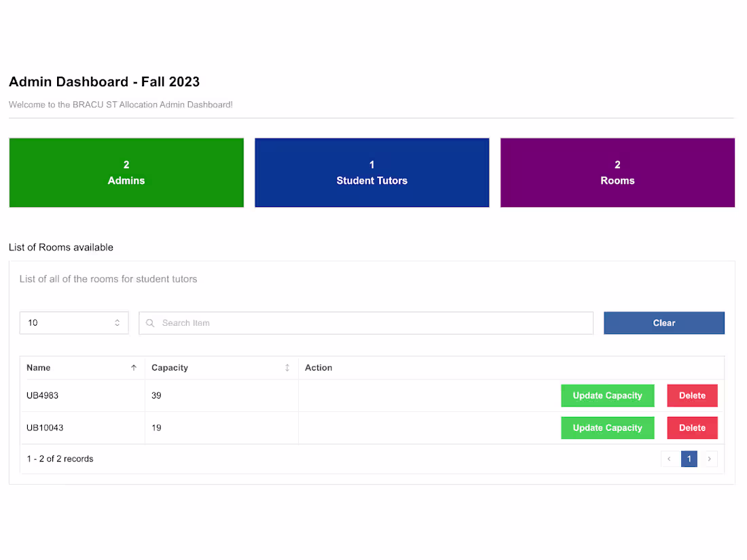Click Update Capacity for room UB4983
The height and width of the screenshot is (560, 747).
coord(608,395)
